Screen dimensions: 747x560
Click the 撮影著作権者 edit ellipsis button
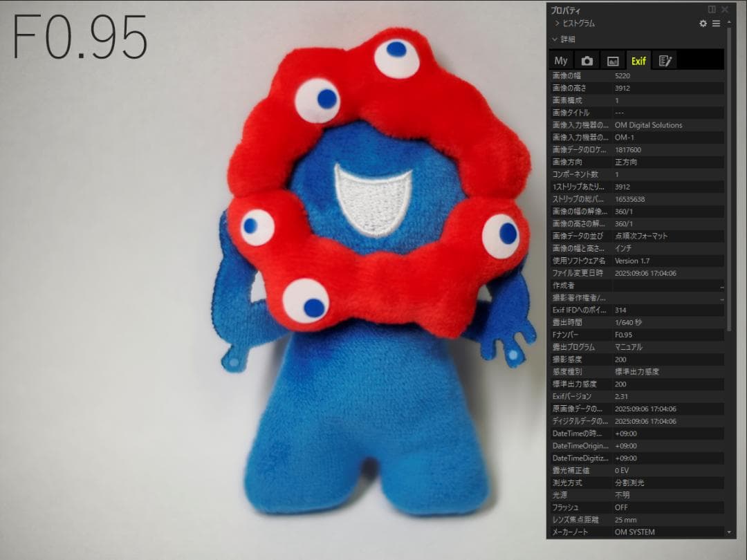point(721,298)
